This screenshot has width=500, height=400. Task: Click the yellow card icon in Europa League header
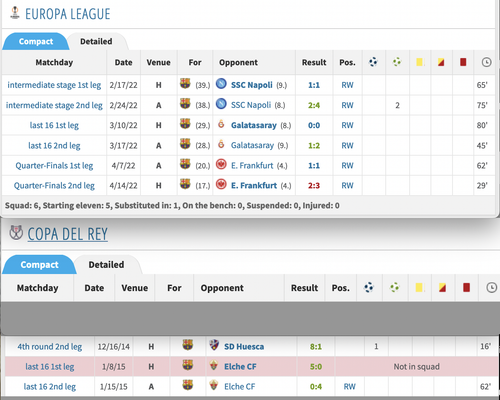click(x=420, y=62)
